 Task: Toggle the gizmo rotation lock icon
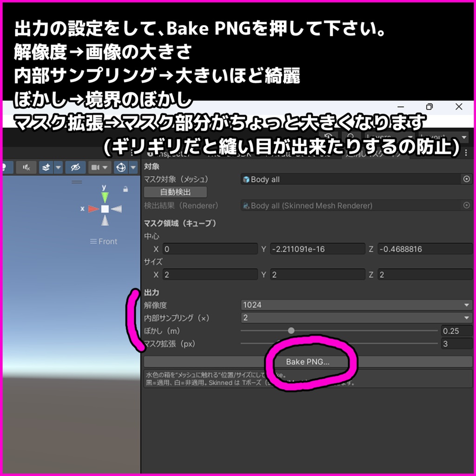click(126, 189)
